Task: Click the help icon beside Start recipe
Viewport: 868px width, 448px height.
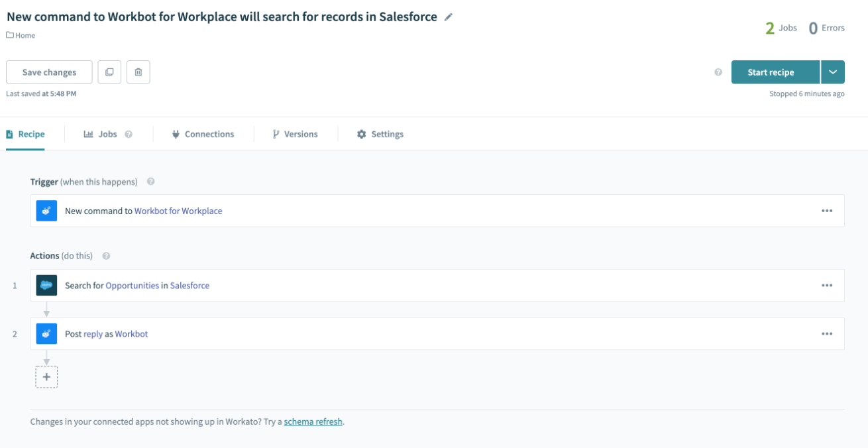Action: tap(718, 72)
